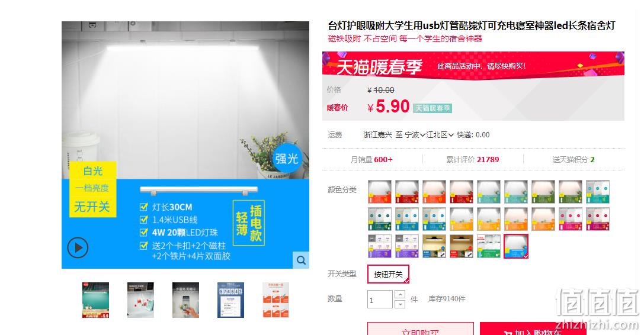This screenshot has width=644, height=335.
Task: Open the 累计评价 21789 reviews tab
Action: (x=473, y=159)
